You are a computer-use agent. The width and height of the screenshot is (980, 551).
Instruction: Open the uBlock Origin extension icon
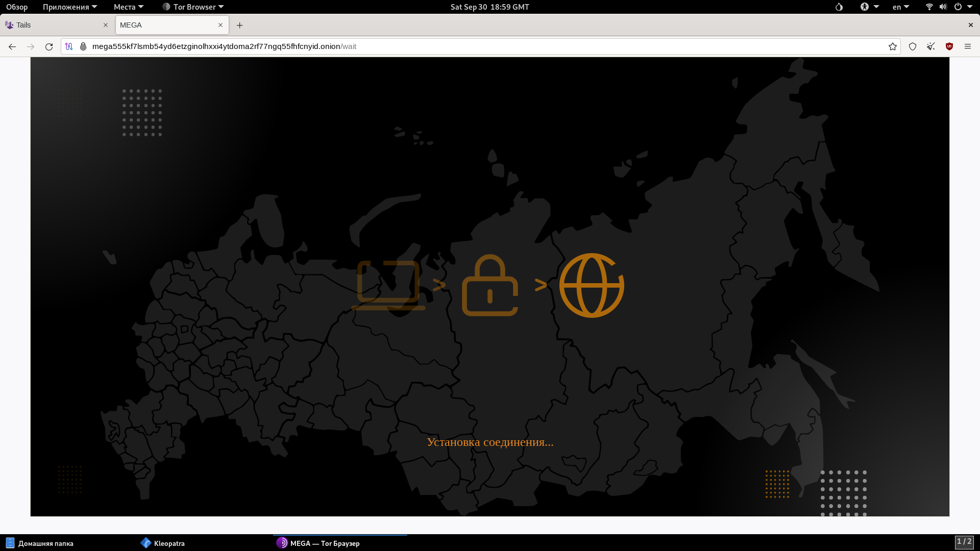coord(949,46)
